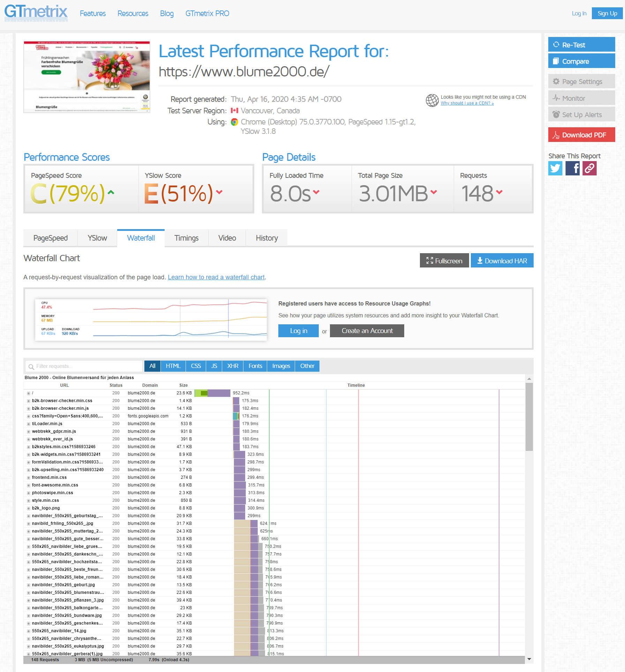Viewport: 625px width, 672px height.
Task: Click the Fully Loaded Time down arrow
Action: [316, 192]
